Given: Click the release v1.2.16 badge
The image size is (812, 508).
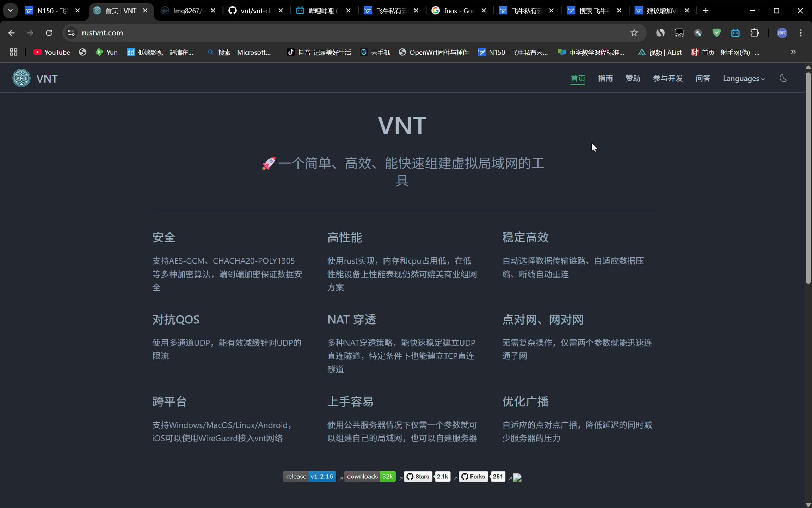Looking at the screenshot, I should point(309,477).
